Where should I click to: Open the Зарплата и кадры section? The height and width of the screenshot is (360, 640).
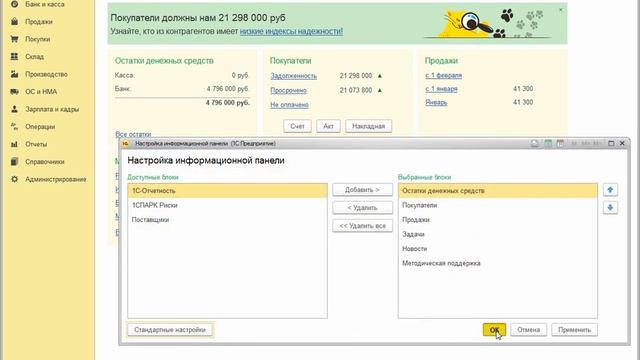click(x=52, y=109)
